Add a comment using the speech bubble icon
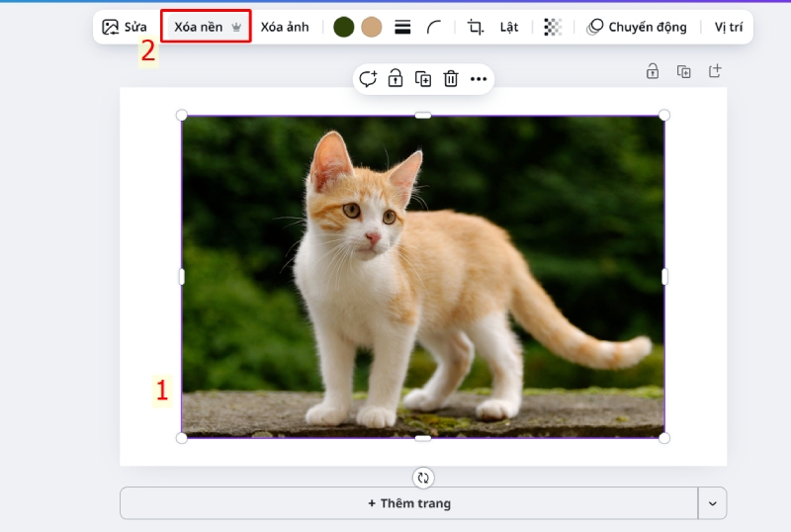The image size is (791, 532). coord(368,79)
